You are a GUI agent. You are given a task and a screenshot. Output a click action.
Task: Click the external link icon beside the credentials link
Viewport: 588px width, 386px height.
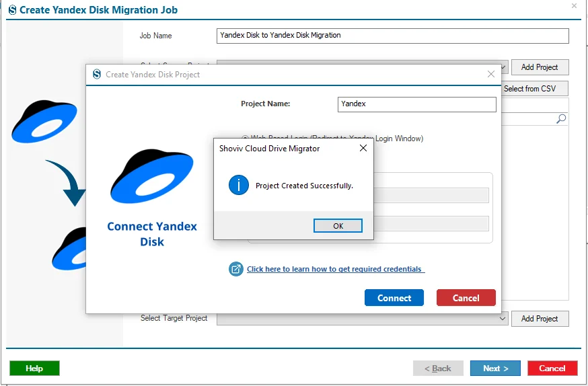[x=236, y=269]
